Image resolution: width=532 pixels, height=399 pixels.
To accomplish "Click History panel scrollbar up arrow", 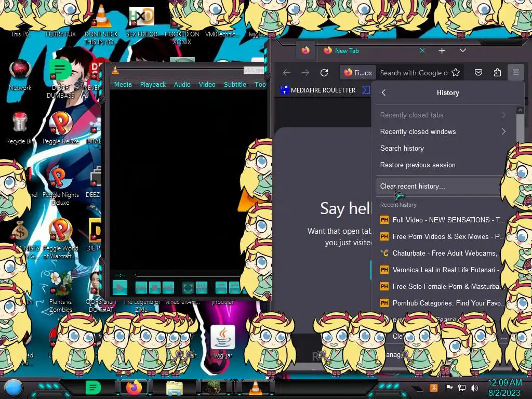I will click(520, 111).
